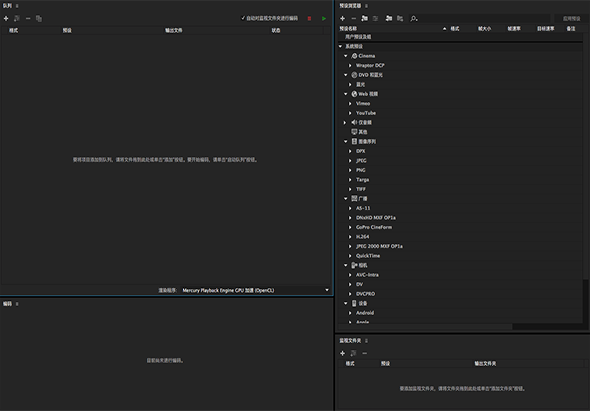Expand the H.264 presets
The image size is (590, 411).
click(350, 237)
